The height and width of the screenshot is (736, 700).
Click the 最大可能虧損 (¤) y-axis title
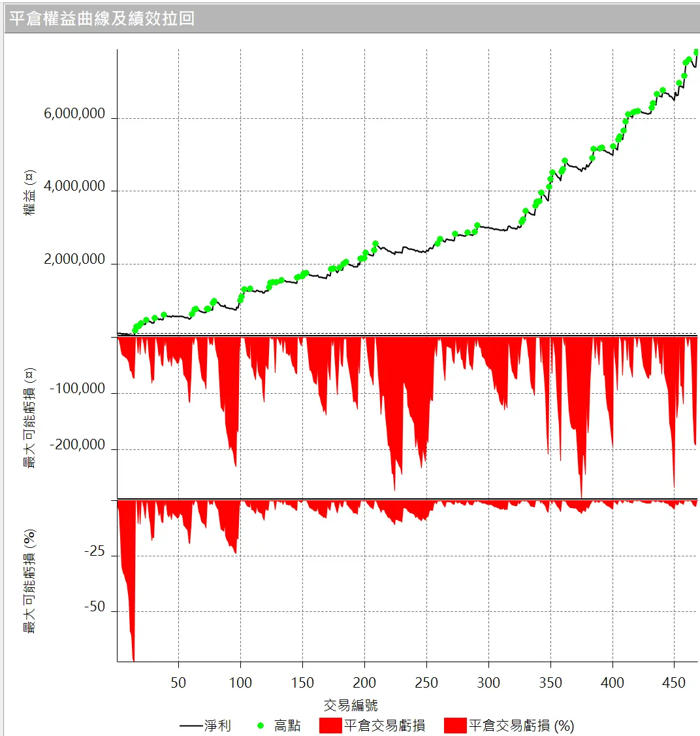pos(29,418)
